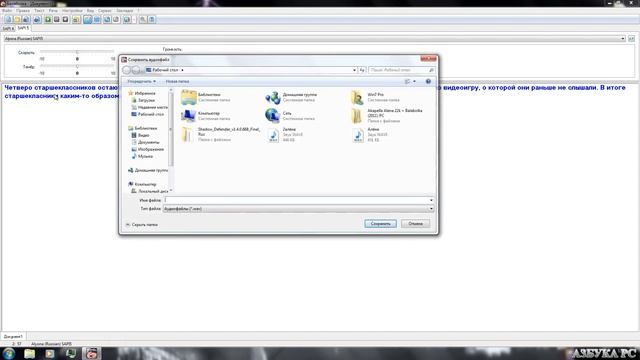Open the Тип файла audio format combo box
This screenshot has width=640, height=360.
298,209
